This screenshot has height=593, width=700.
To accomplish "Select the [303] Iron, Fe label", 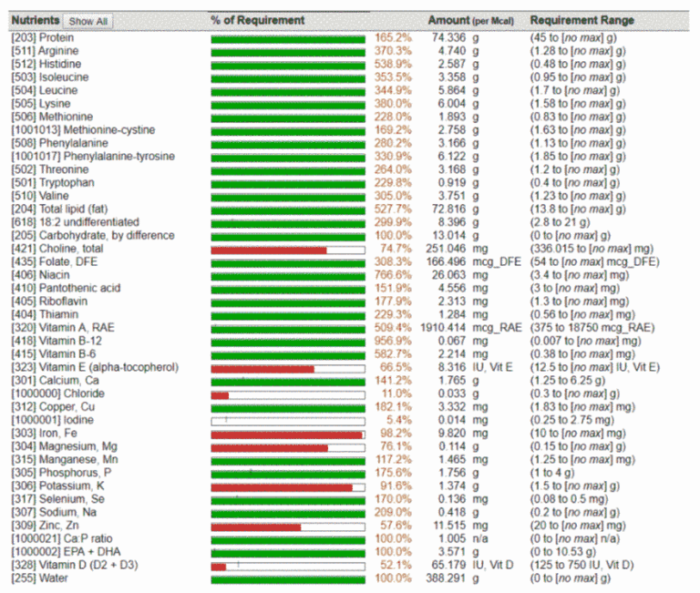I will [x=45, y=434].
